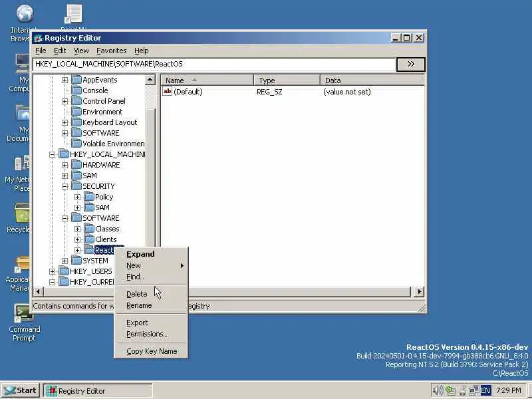Sort by the Data column header
The height and width of the screenshot is (399, 532).
click(372, 80)
